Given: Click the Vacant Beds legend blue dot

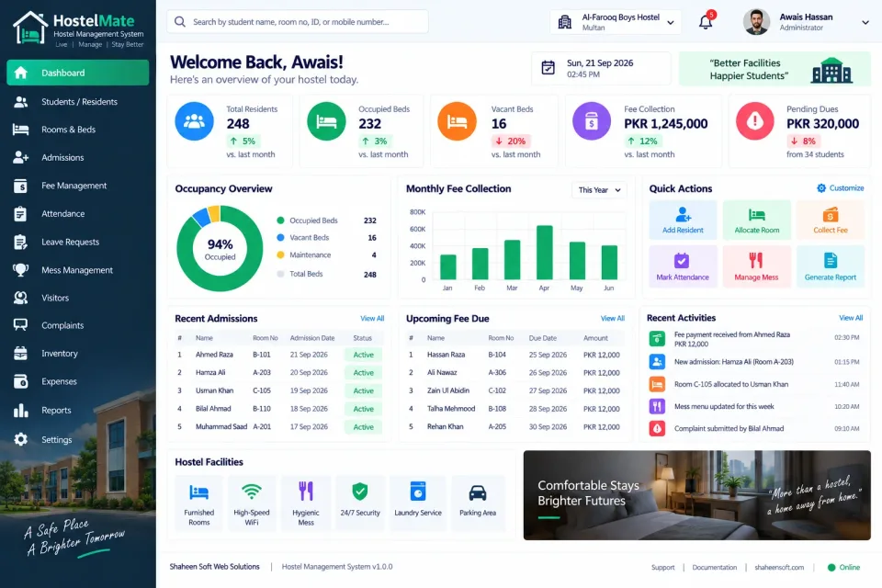Looking at the screenshot, I should pos(280,237).
